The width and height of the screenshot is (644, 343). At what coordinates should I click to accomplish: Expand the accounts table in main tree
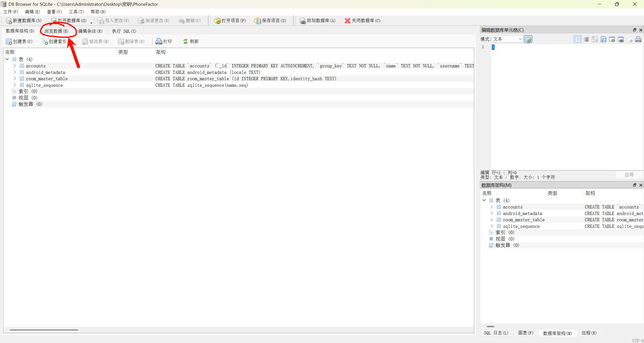[x=15, y=66]
